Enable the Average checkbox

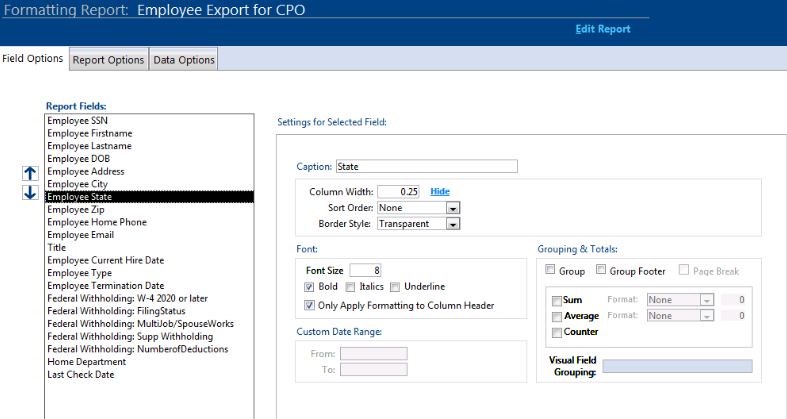click(557, 317)
